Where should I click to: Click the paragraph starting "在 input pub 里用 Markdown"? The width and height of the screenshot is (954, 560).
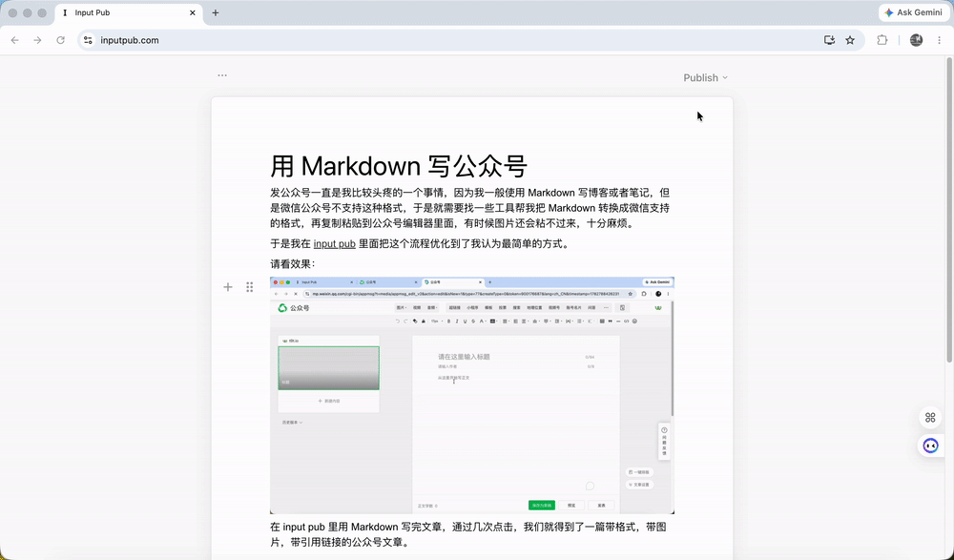pos(468,534)
